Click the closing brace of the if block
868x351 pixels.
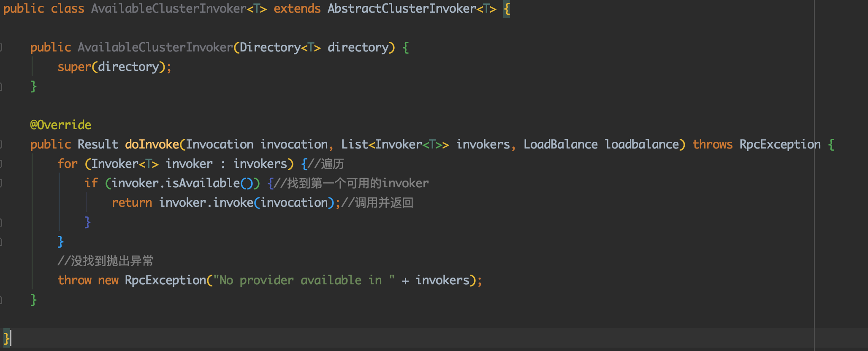pyautogui.click(x=87, y=222)
